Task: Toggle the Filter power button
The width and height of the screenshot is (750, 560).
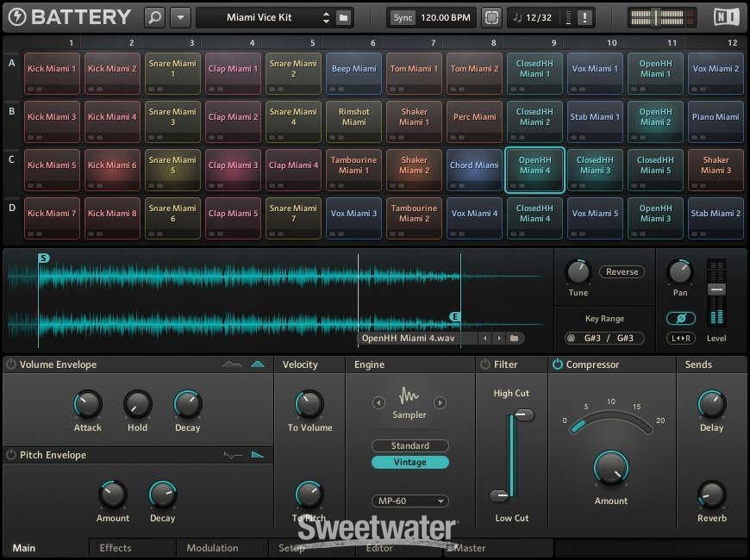Action: [485, 364]
